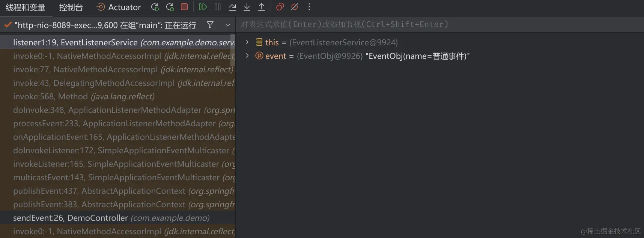Expand the 'event' variable node
The width and height of the screenshot is (644, 238).
coord(247,55)
